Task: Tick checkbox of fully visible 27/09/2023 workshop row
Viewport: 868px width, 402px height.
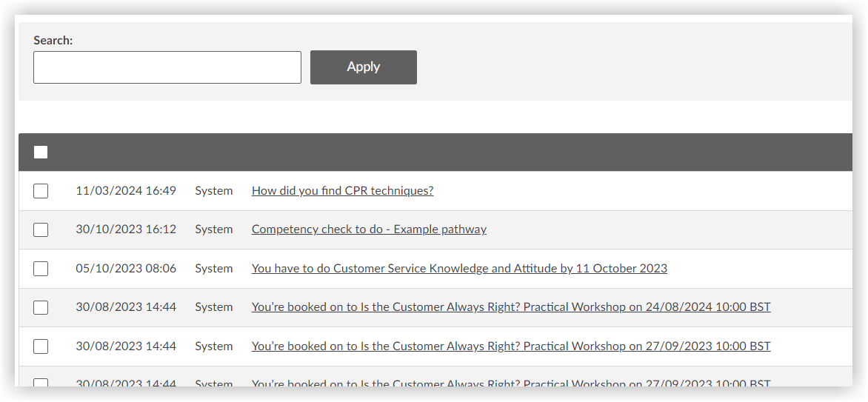Action: 41,346
